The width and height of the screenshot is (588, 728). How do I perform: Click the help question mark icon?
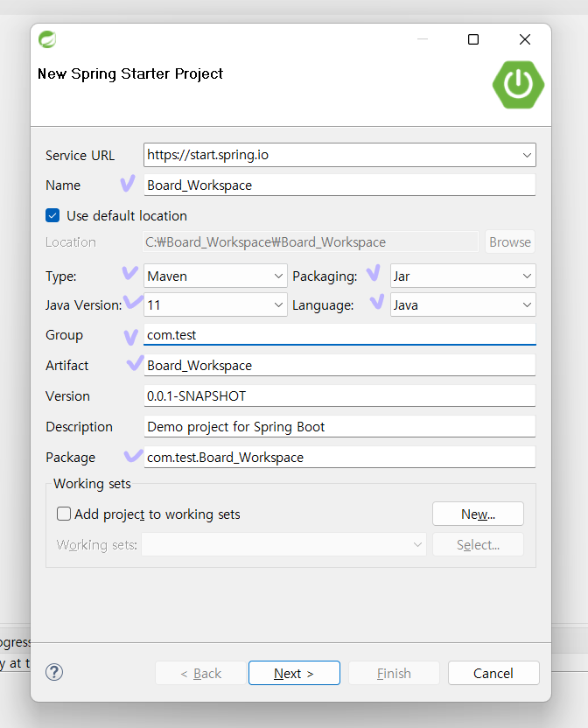tap(54, 672)
